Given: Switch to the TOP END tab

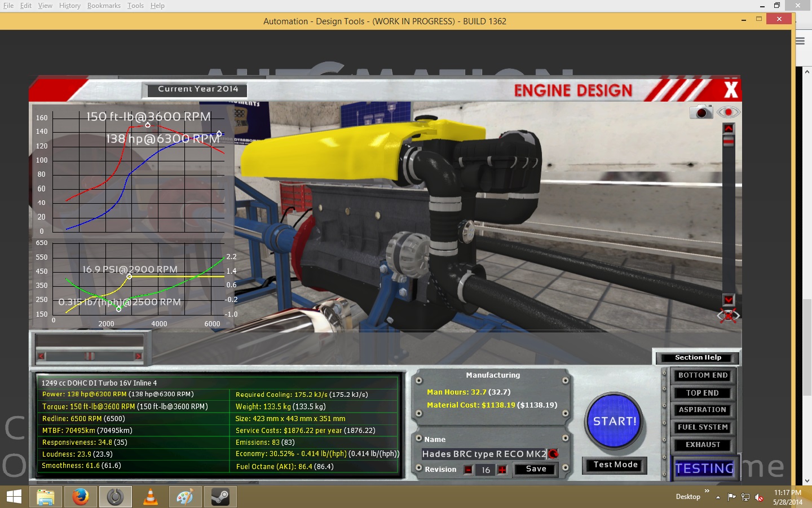Looking at the screenshot, I should point(703,393).
